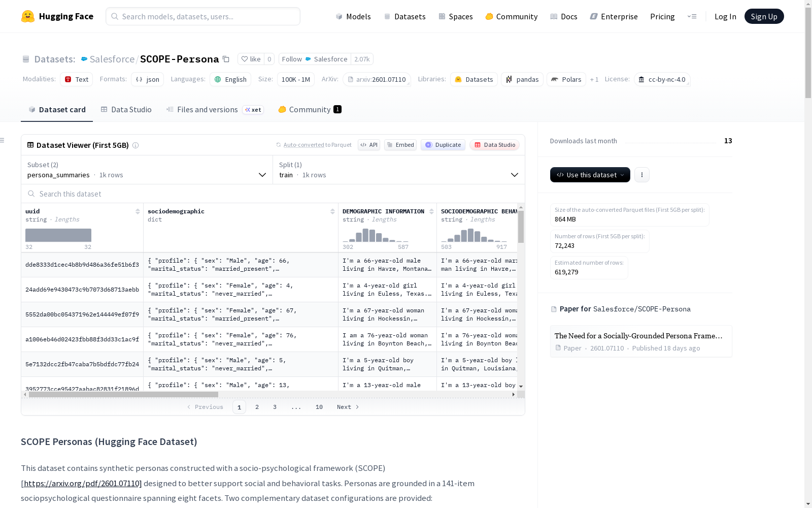Open the Enterprise page
The width and height of the screenshot is (812, 508).
tap(614, 16)
